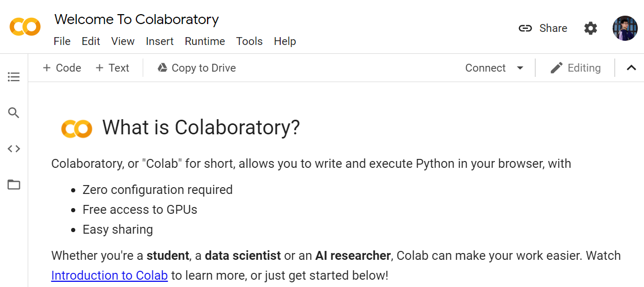Expand the Connect dropdown arrow
The width and height of the screenshot is (644, 287).
tap(520, 68)
